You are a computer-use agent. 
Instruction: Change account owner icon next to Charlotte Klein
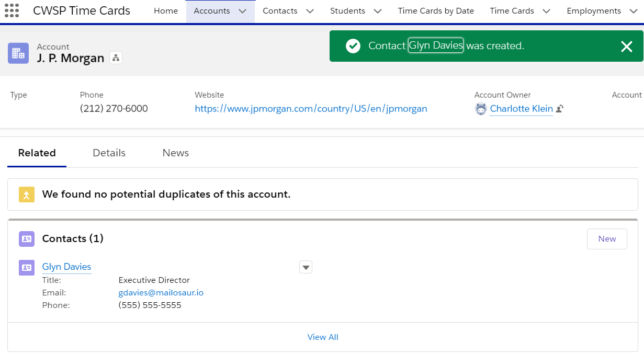coord(560,109)
